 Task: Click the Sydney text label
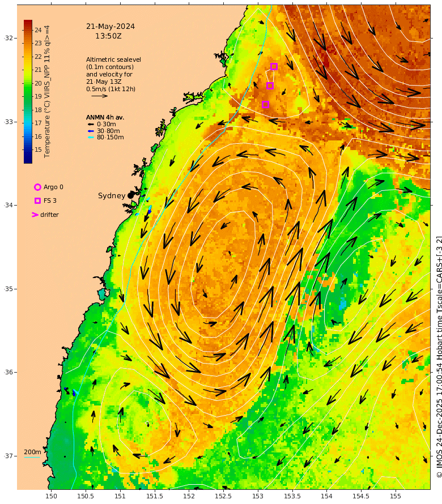click(x=112, y=195)
